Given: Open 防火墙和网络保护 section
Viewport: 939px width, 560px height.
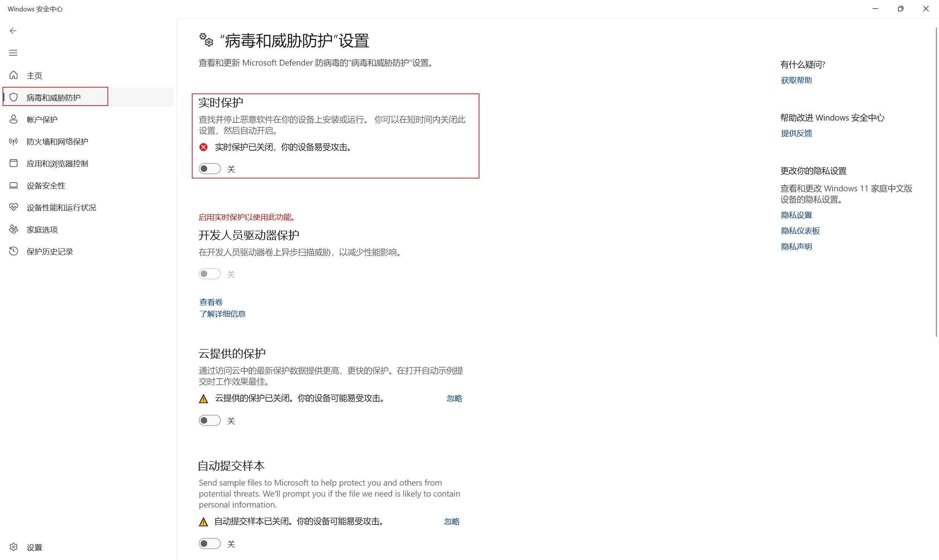Looking at the screenshot, I should point(88,141).
